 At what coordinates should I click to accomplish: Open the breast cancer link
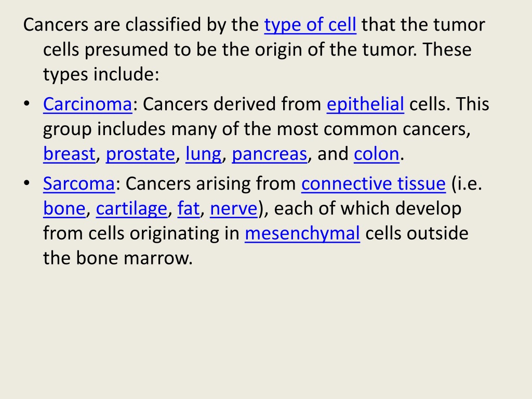(x=69, y=154)
